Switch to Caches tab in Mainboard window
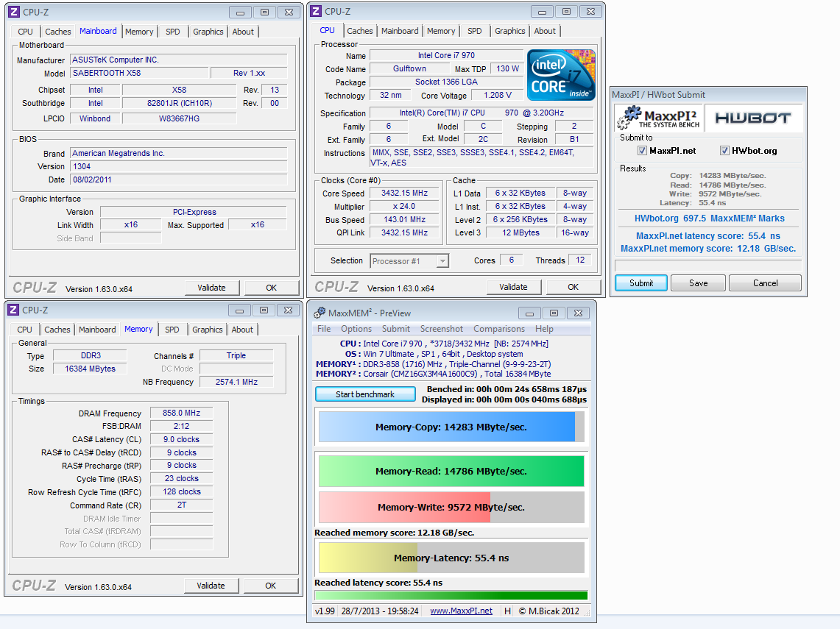The height and width of the screenshot is (629, 840). click(x=58, y=32)
